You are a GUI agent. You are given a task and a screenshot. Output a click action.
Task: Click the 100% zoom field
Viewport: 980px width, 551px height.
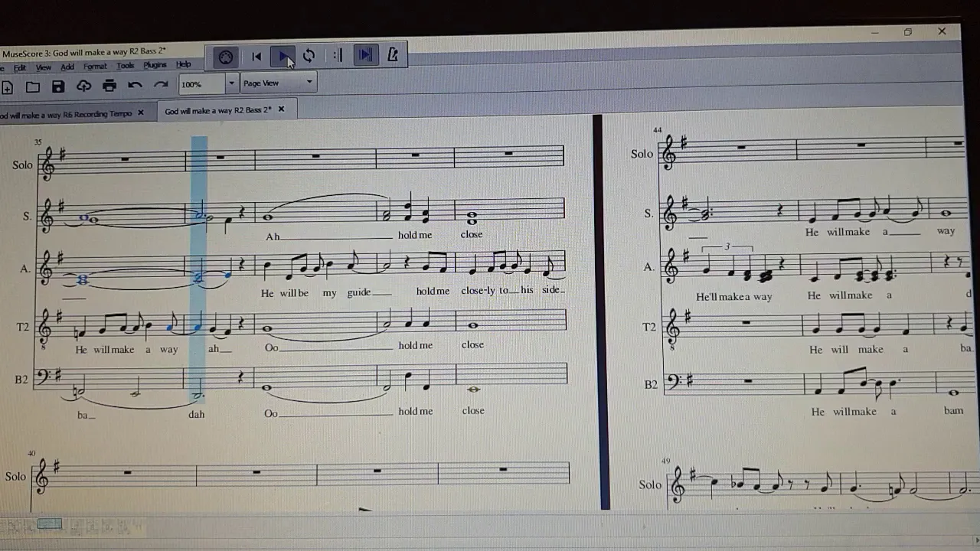(x=202, y=83)
